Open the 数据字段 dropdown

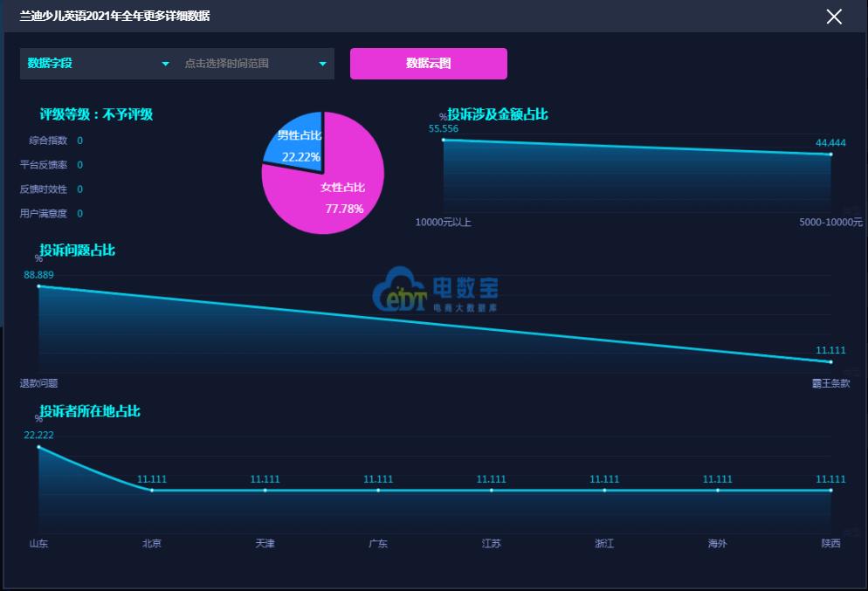(x=98, y=64)
